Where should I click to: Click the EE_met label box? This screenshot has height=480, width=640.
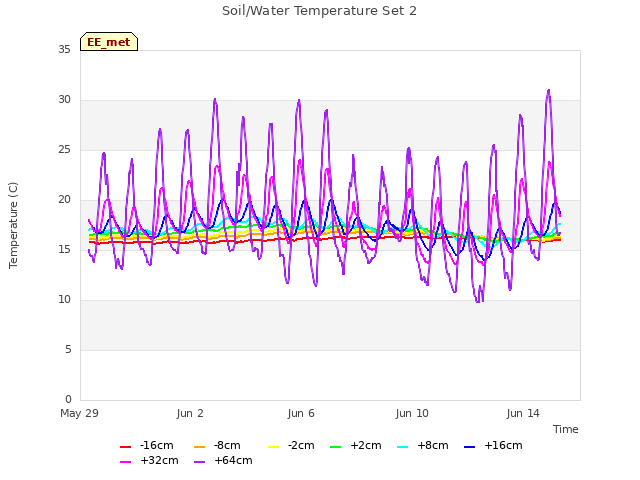tap(109, 42)
